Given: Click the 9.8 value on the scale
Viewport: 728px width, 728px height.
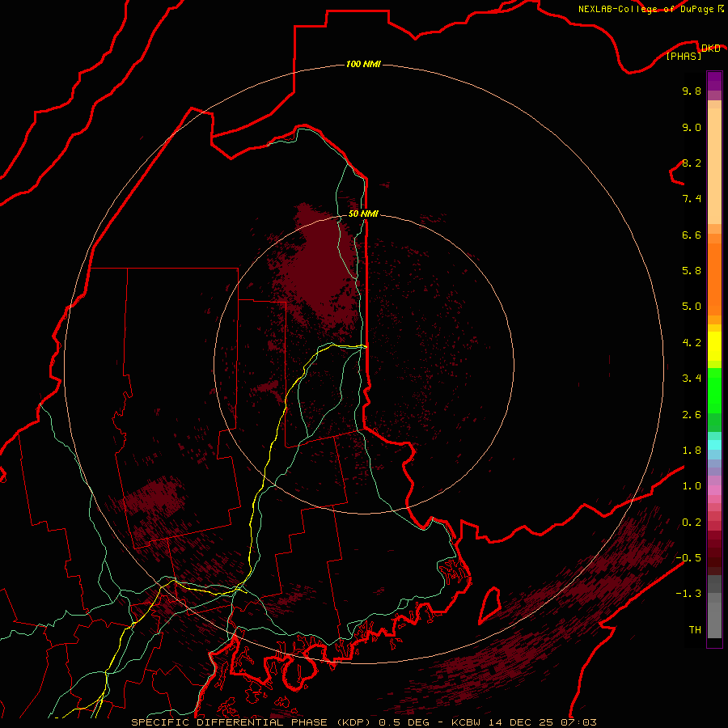Looking at the screenshot, I should pyautogui.click(x=692, y=91).
